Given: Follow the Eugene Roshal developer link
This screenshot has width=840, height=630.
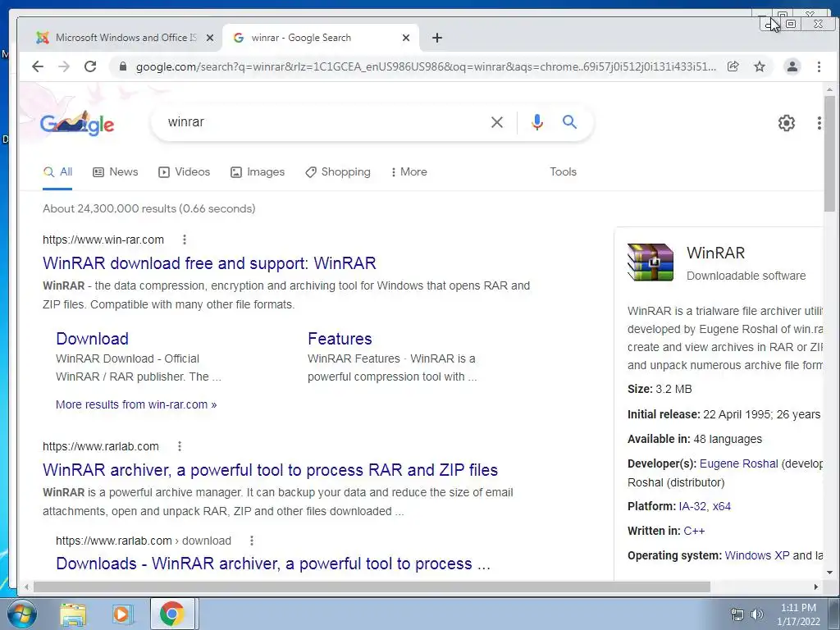Looking at the screenshot, I should tap(738, 464).
